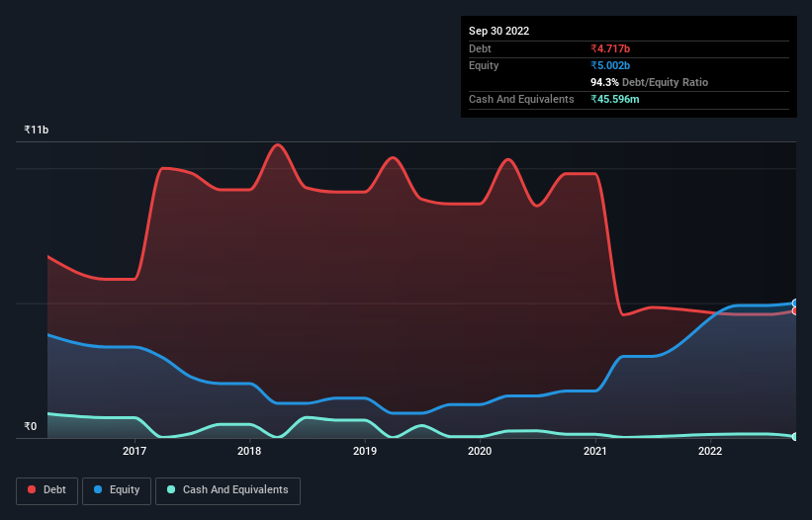
Task: Select the 2017 x-axis label
Action: tap(135, 451)
